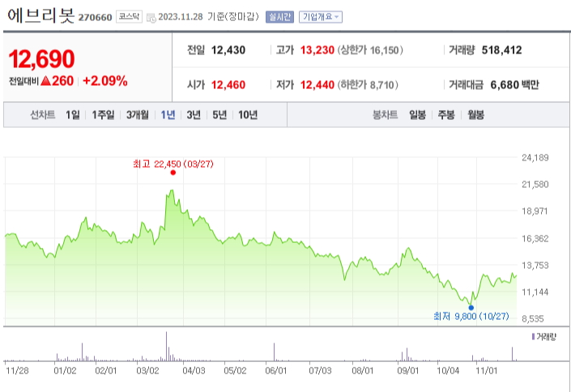Viewport: 571px width, 392px height.
Task: Open the 기업개요 dropdown
Action: (321, 17)
